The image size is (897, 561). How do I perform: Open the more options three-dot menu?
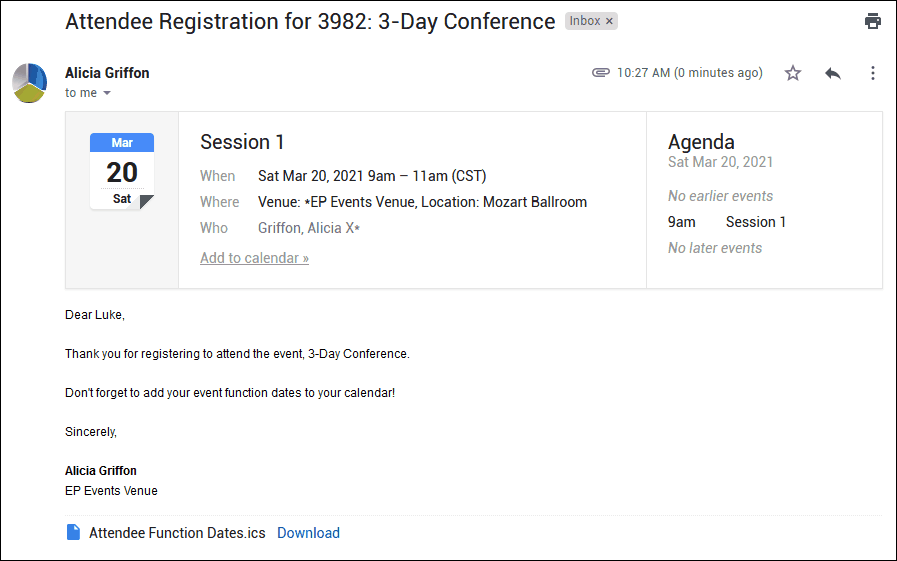872,73
